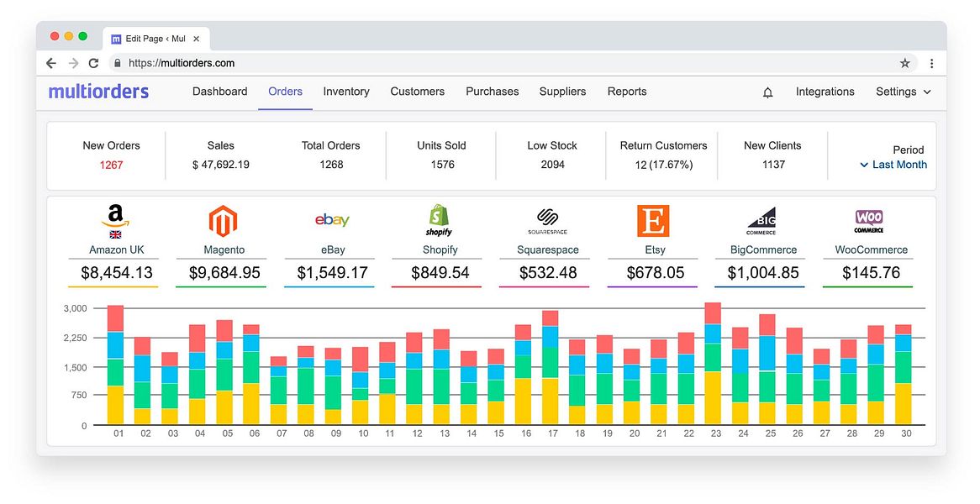Click the chart bar for day 10
This screenshot has height=504, width=980.
pyautogui.click(x=360, y=386)
